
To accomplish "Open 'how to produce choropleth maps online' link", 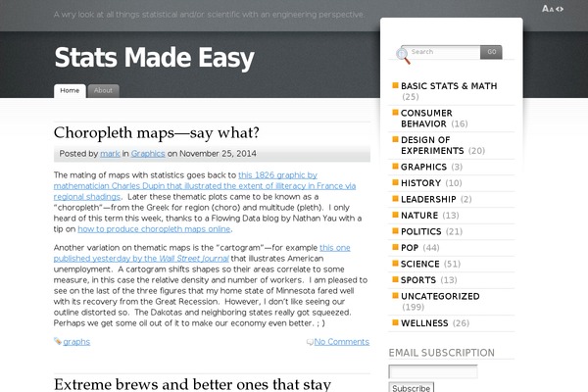I will coord(154,229).
